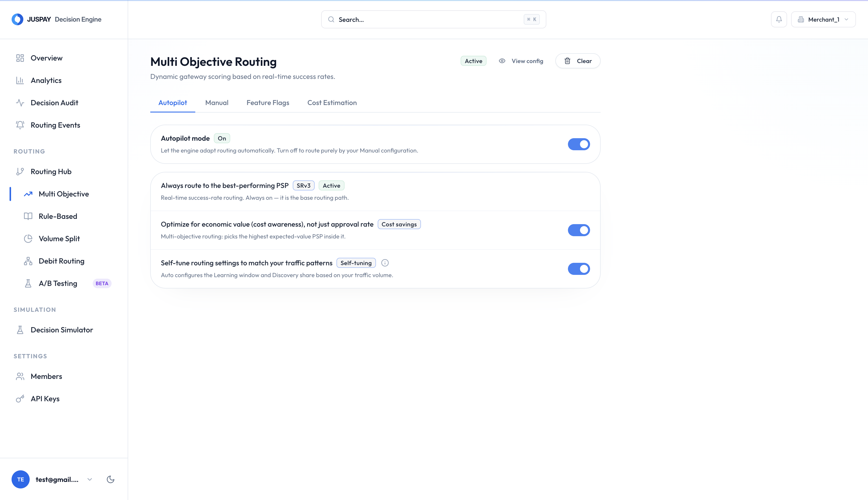Click the Analytics bar chart icon
The image size is (868, 500).
20,80
